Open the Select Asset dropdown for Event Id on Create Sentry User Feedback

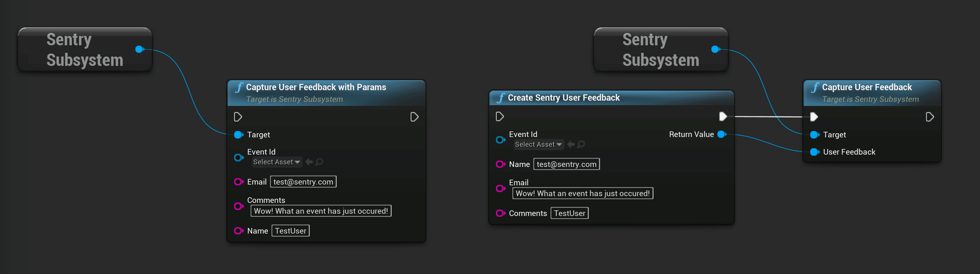point(539,144)
